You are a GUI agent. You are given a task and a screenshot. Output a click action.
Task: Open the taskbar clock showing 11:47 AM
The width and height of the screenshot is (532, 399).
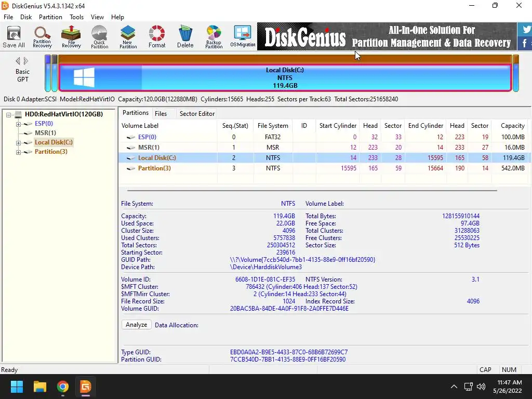coord(507,387)
